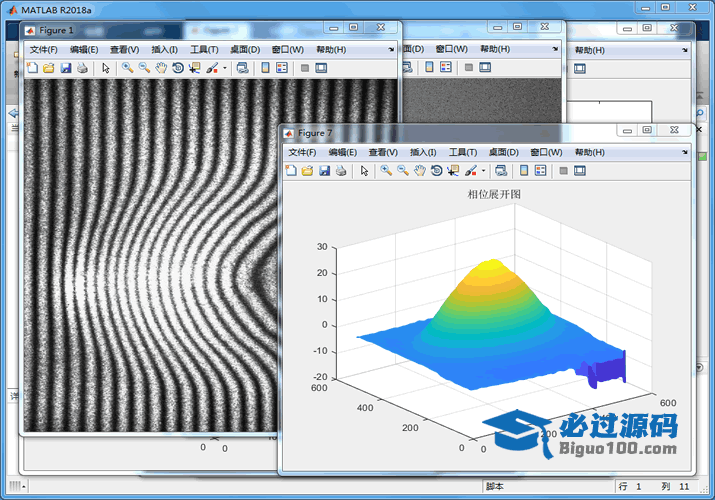715x500 pixels.
Task: Open 桌面(D) menu in Figure 1
Action: tap(245, 50)
